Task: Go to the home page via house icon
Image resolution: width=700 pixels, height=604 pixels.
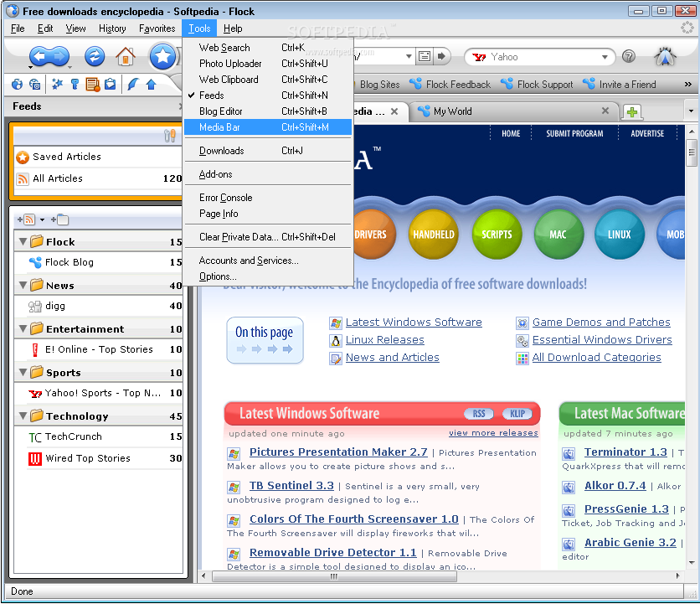Action: [126, 57]
